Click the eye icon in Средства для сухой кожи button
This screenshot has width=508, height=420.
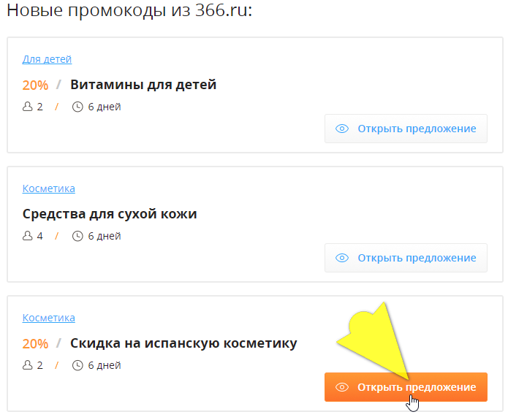tap(342, 258)
